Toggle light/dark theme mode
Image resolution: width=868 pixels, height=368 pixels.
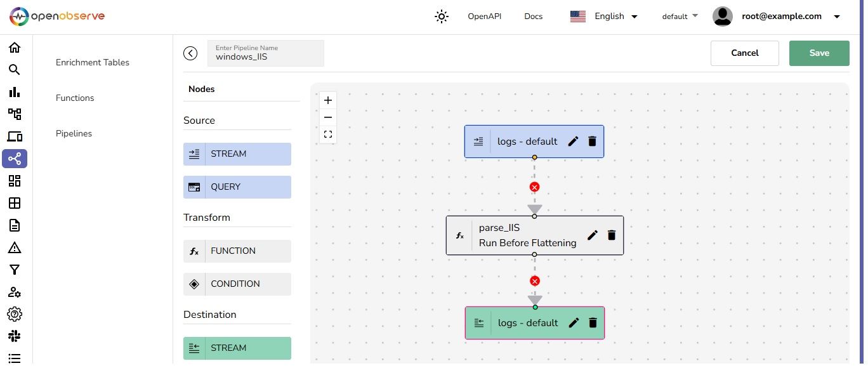442,16
